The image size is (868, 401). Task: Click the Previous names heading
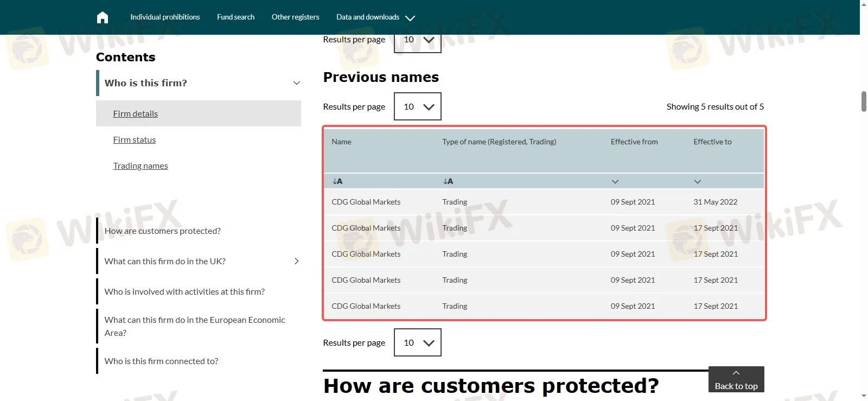[x=381, y=77]
